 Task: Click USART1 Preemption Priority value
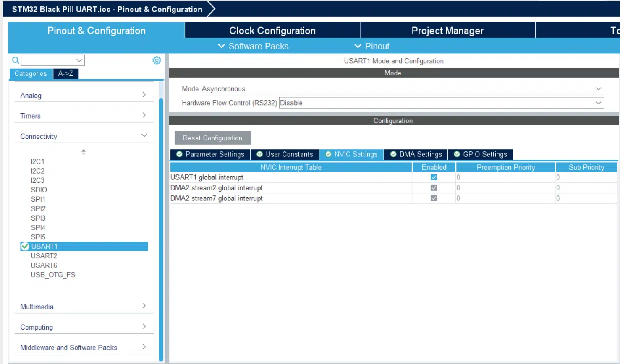[x=505, y=177]
